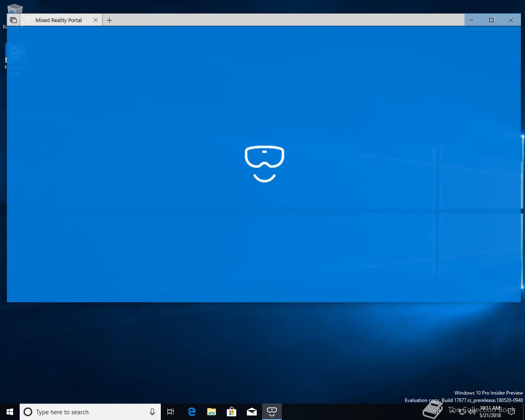Image resolution: width=525 pixels, height=420 pixels.
Task: Activate the Cortana microphone icon
Action: pos(152,412)
